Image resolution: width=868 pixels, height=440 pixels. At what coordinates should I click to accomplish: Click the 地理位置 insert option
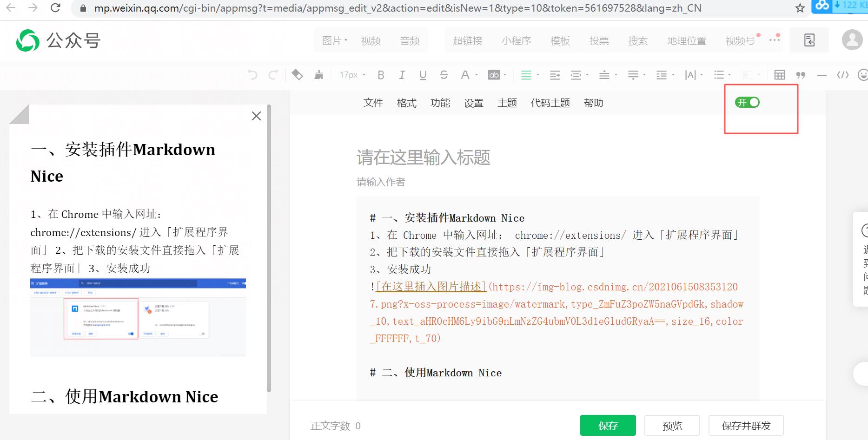pyautogui.click(x=687, y=40)
